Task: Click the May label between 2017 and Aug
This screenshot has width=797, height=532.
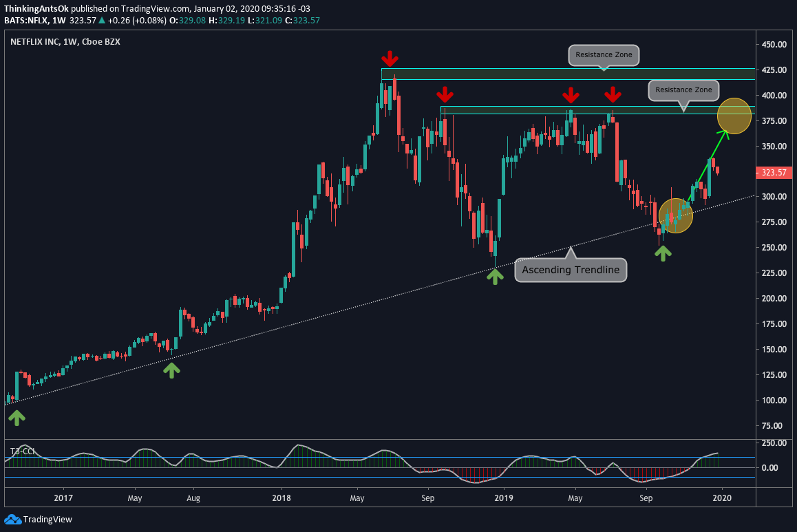Action: pos(135,498)
